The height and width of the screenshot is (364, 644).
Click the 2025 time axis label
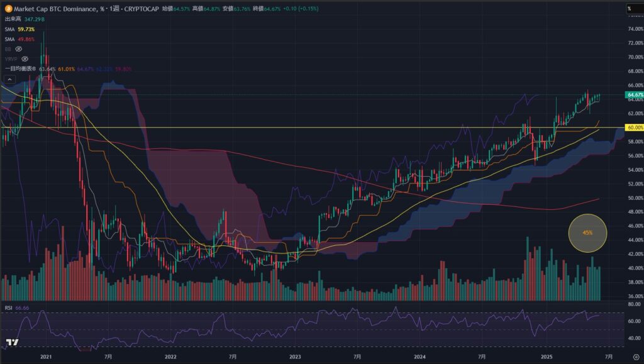click(547, 357)
